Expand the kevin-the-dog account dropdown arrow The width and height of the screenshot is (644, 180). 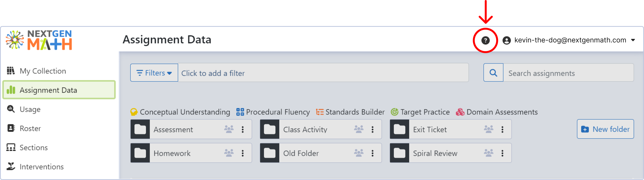click(633, 40)
